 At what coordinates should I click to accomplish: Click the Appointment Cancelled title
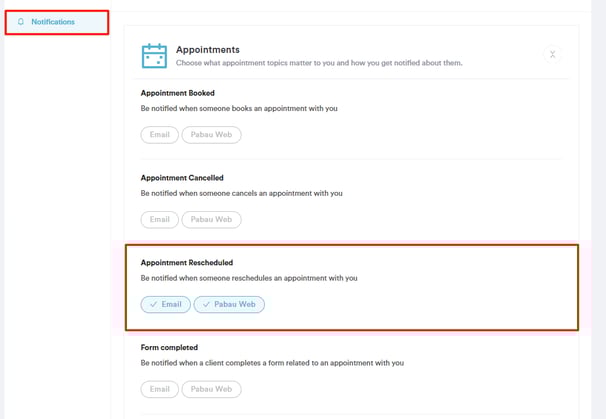click(x=182, y=178)
